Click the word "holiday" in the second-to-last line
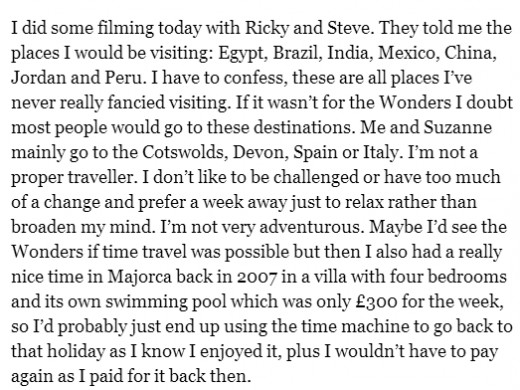This screenshot has height=390, width=520. [x=75, y=351]
